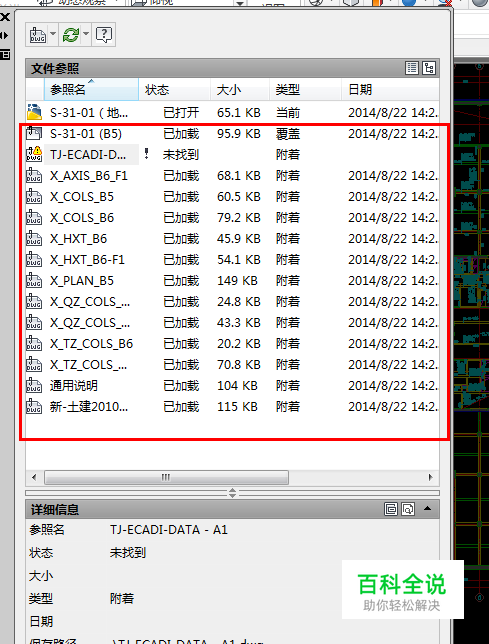Select the X_QZ_COLS_... row sized 24.8 KB
The image size is (489, 644).
(232, 302)
